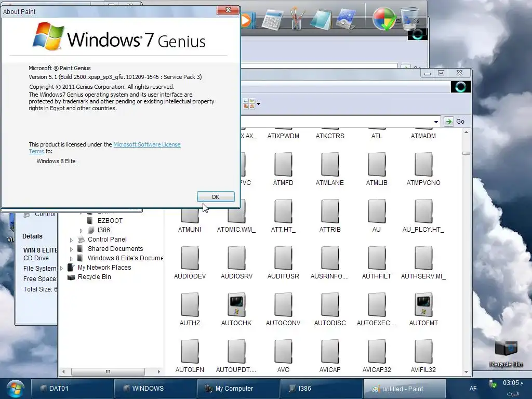
Task: Select the AUTOEXEC file icon
Action: (x=377, y=304)
